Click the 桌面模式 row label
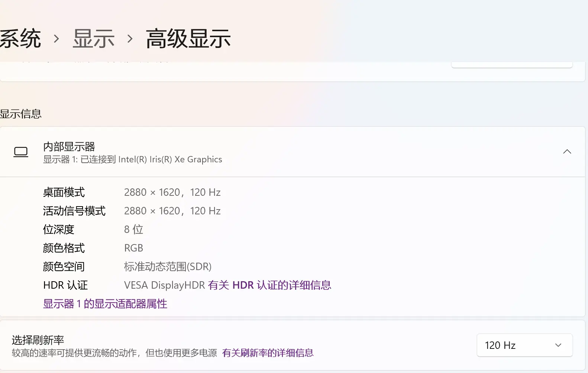The image size is (588, 373). (x=64, y=192)
